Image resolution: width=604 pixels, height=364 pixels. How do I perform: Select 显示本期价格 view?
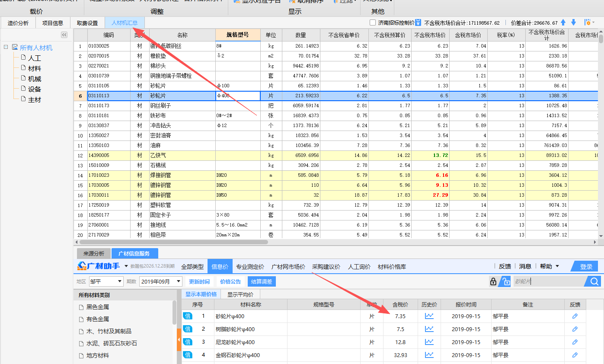pos(201,294)
